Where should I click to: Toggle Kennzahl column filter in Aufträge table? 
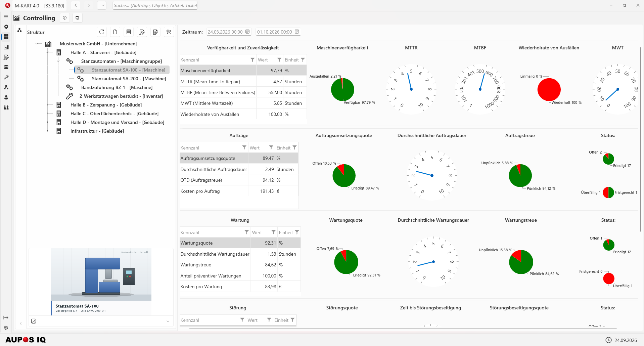click(244, 147)
